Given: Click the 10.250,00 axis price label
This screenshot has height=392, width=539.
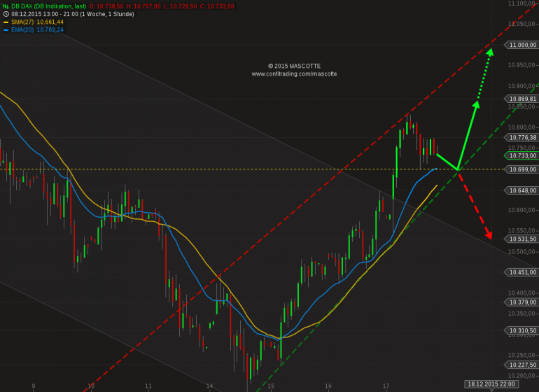Looking at the screenshot, I should pos(521,355).
